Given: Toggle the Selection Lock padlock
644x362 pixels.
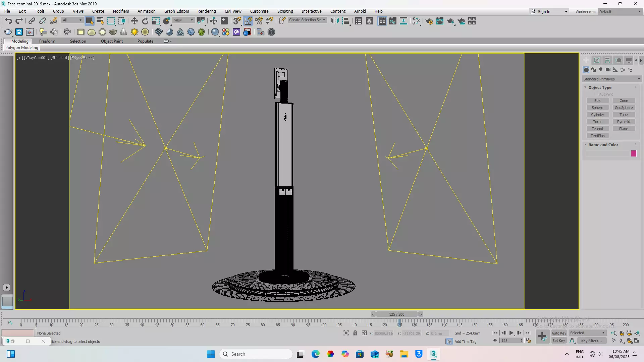Looking at the screenshot, I should [x=355, y=333].
